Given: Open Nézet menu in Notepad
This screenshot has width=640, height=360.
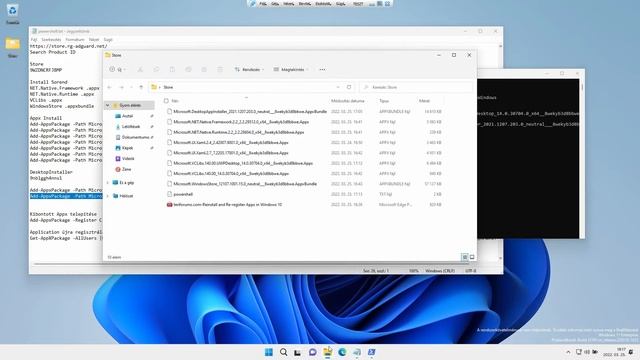Looking at the screenshot, I should click(94, 40).
